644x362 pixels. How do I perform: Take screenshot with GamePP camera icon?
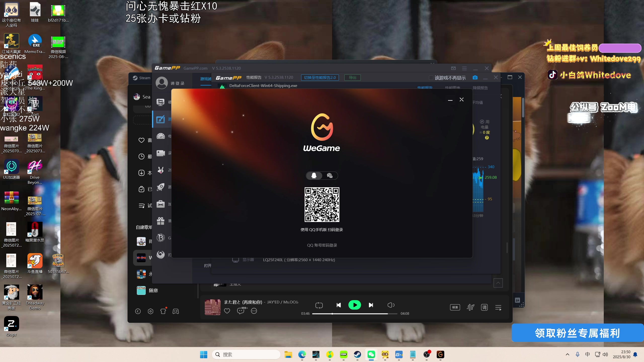point(475,77)
